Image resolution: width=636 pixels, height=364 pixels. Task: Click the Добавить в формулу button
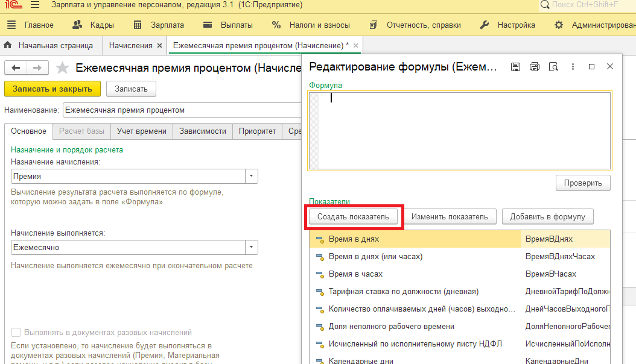pos(547,216)
